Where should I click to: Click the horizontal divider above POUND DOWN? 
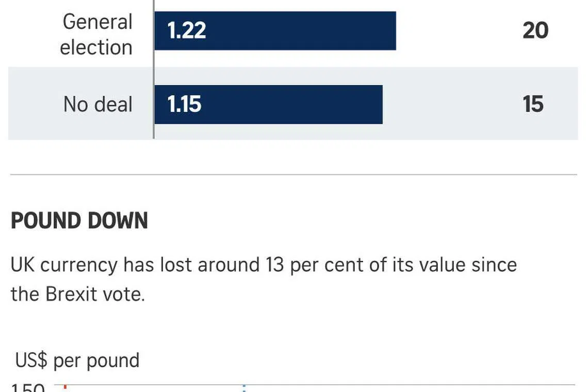pos(293,175)
